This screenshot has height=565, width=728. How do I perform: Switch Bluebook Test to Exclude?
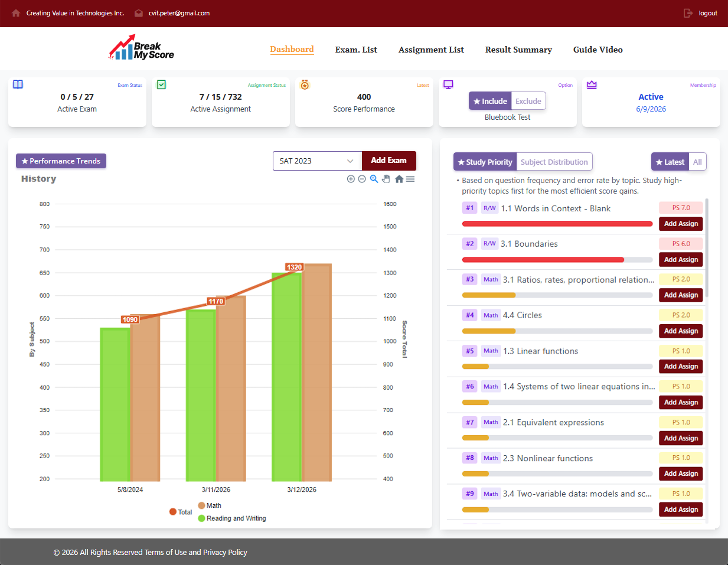coord(528,101)
